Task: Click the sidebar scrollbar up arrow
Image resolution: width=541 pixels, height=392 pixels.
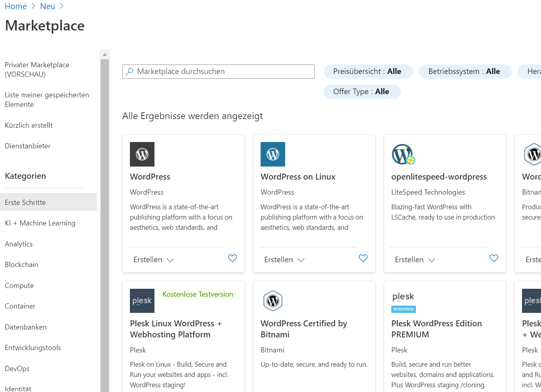Action: pos(105,55)
